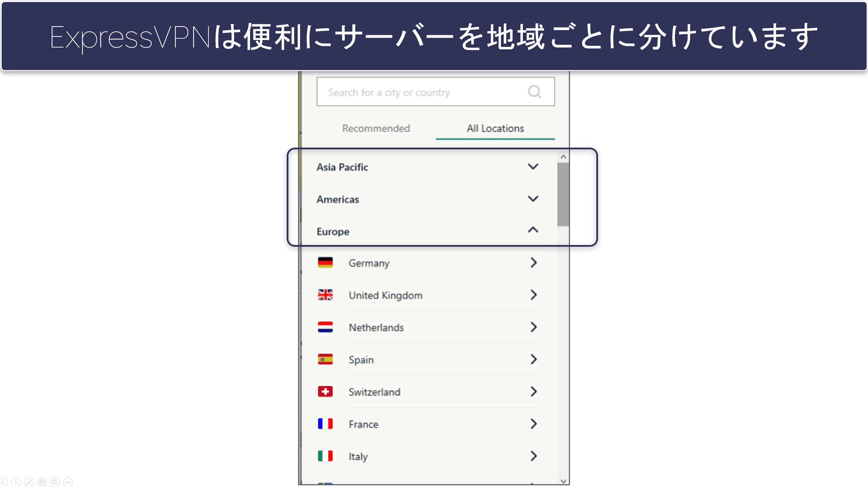Viewport: 868px width, 487px height.
Task: Open Germany server locations chevron
Action: coord(533,262)
